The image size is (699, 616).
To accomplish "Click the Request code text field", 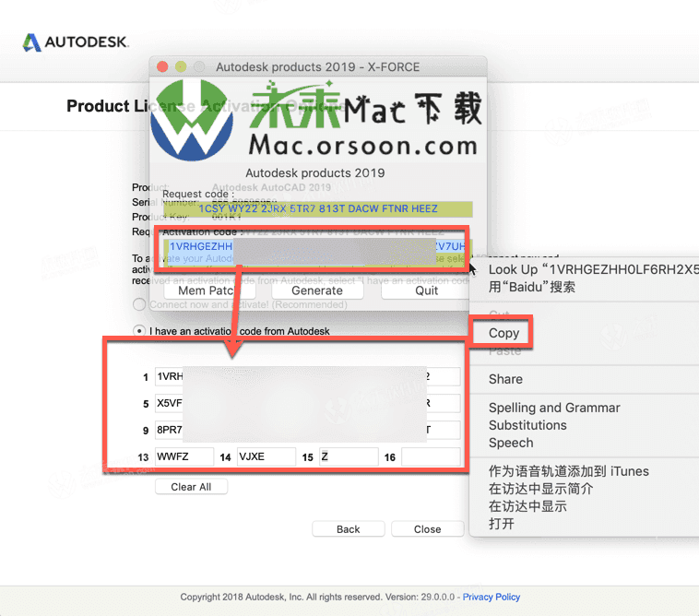I will coord(317,209).
